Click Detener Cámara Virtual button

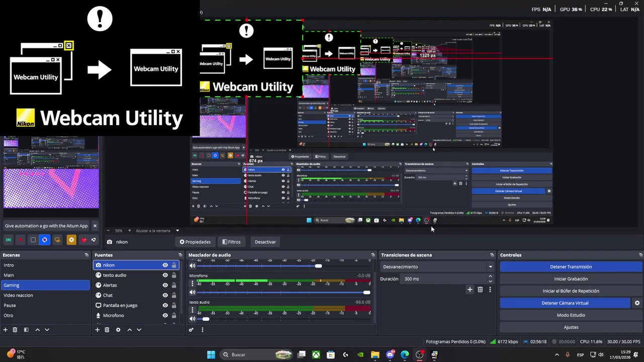tap(565, 303)
